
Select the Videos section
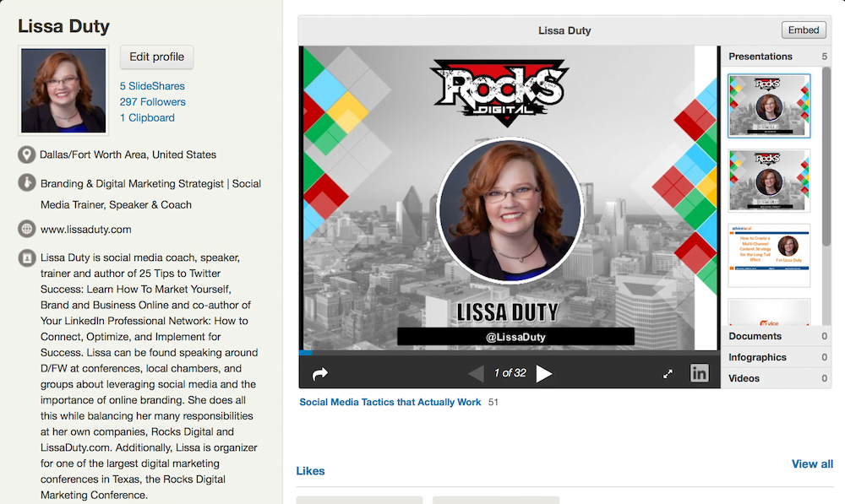[776, 378]
